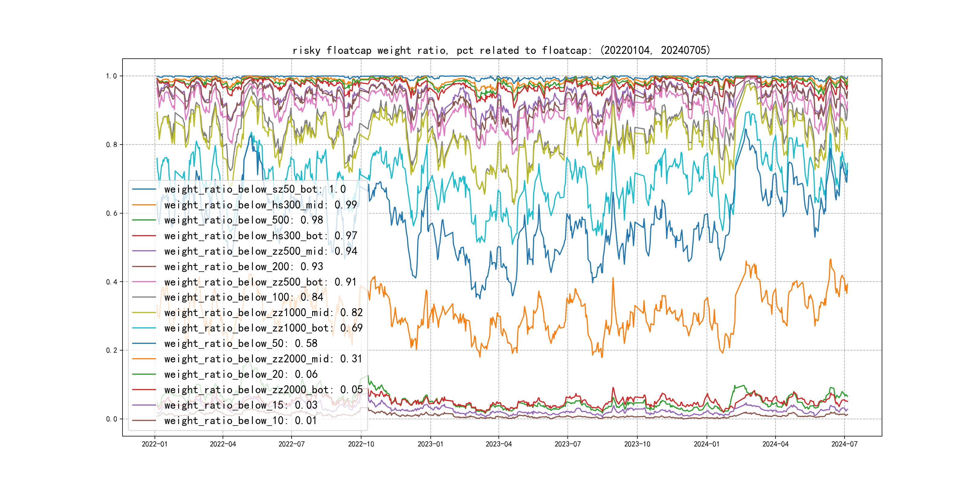Click the weight_ratio_below_10 legend entry
The image size is (980, 490).
pyautogui.click(x=240, y=420)
